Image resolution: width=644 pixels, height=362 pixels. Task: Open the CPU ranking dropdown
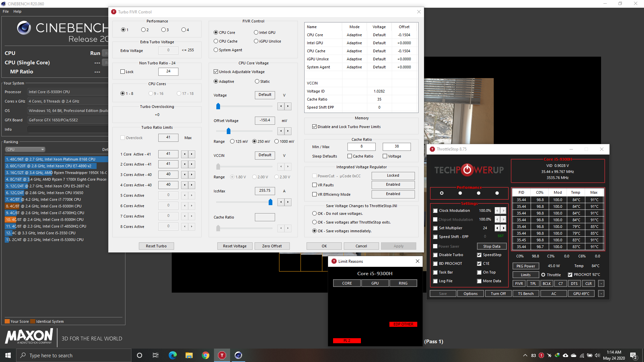25,149
